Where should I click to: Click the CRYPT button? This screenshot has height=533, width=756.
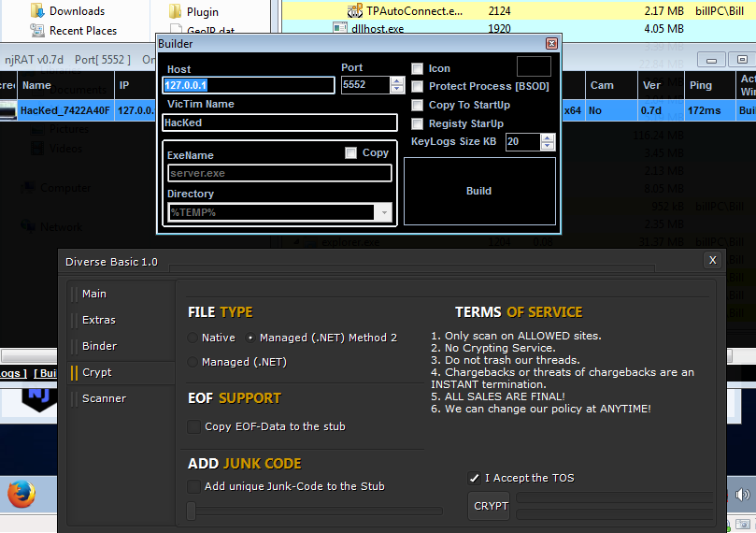(x=489, y=506)
